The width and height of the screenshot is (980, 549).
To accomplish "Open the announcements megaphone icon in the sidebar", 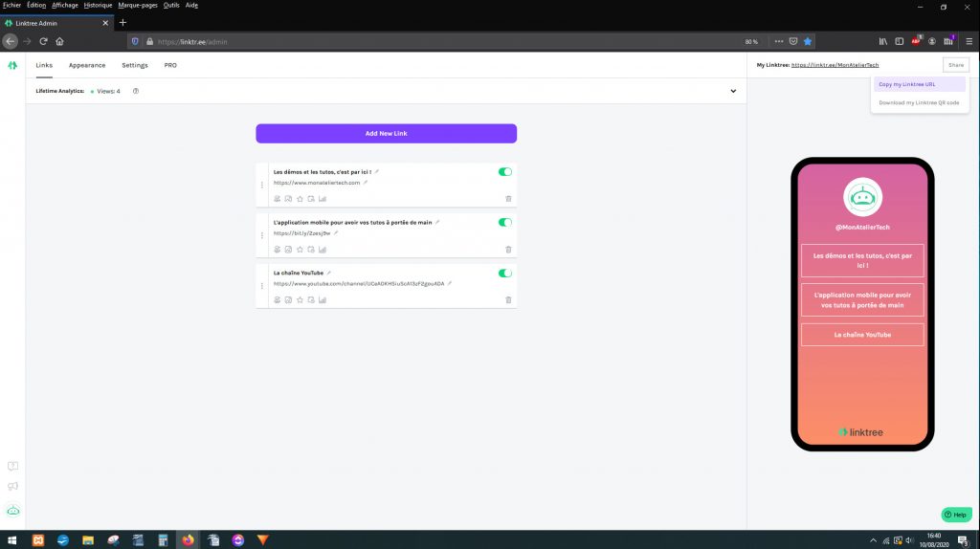I will click(12, 486).
